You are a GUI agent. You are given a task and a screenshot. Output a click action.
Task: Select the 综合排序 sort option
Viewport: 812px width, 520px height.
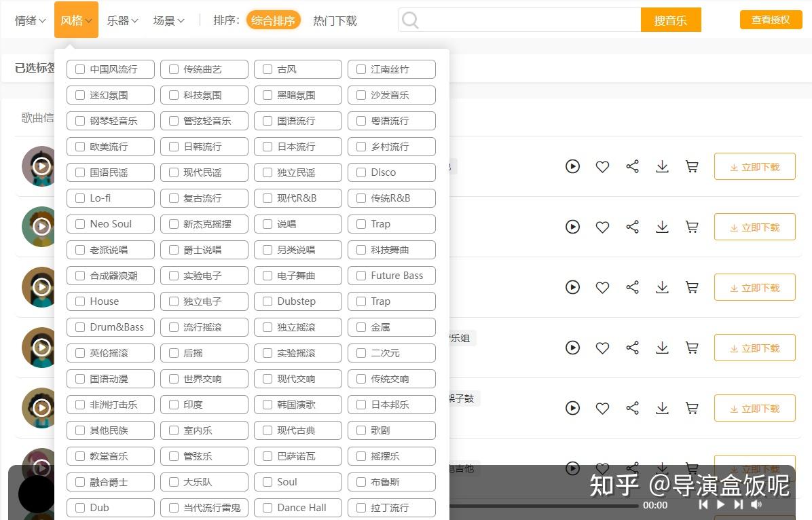tap(274, 20)
